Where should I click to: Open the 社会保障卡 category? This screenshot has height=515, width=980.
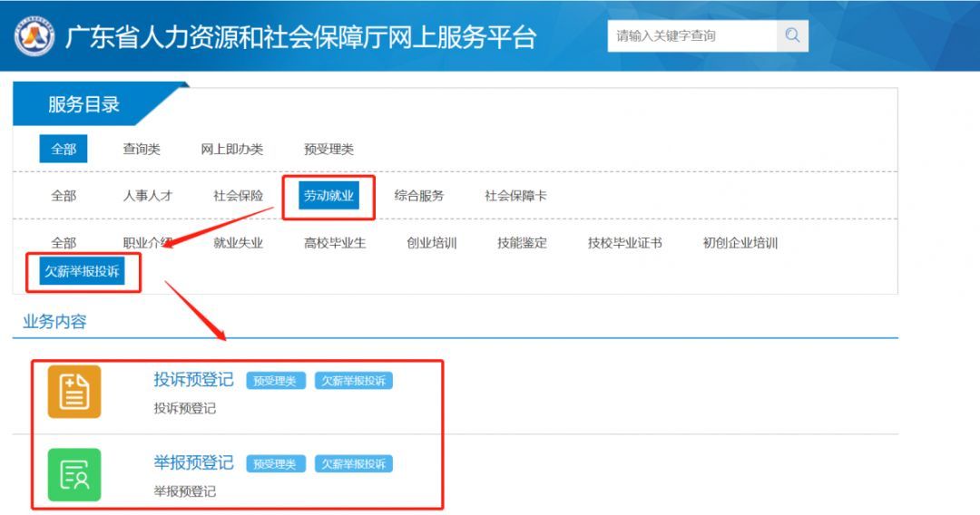[515, 196]
